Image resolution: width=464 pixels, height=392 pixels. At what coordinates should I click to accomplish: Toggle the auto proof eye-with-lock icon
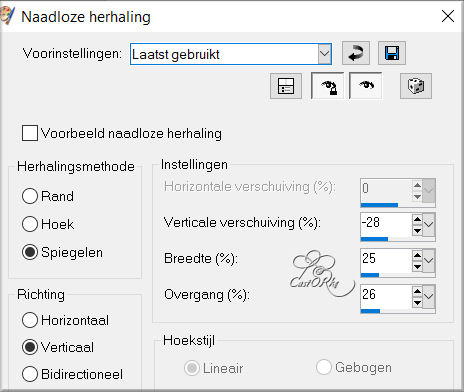click(328, 86)
